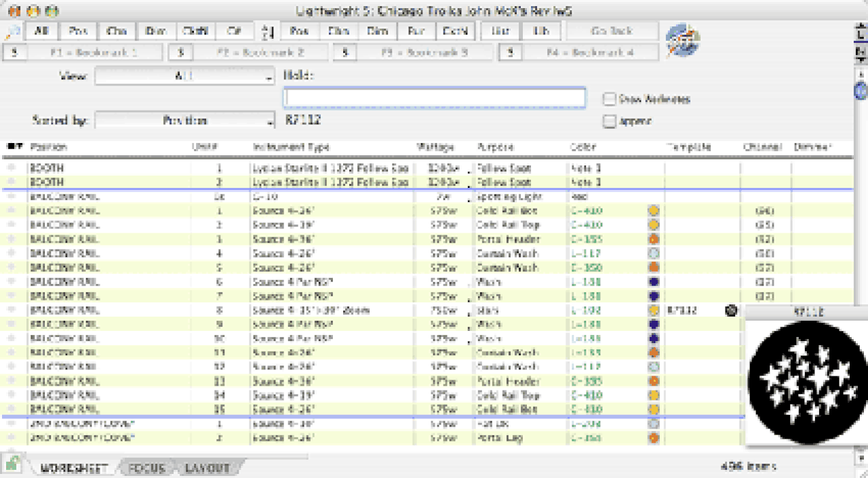Image resolution: width=868 pixels, height=478 pixels.
Task: Click the All filter button in toolbar
Action: click(x=41, y=31)
